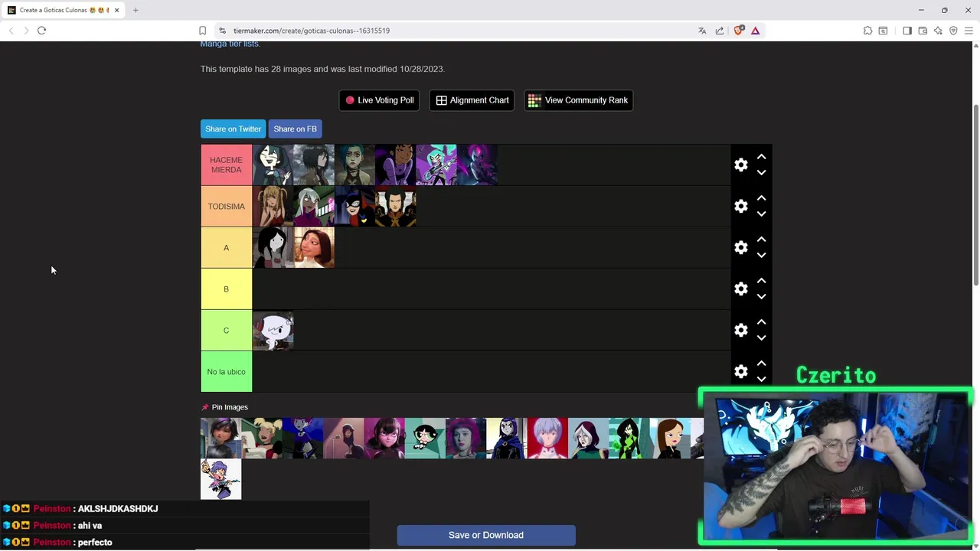Open settings gear for tier A

(x=740, y=247)
